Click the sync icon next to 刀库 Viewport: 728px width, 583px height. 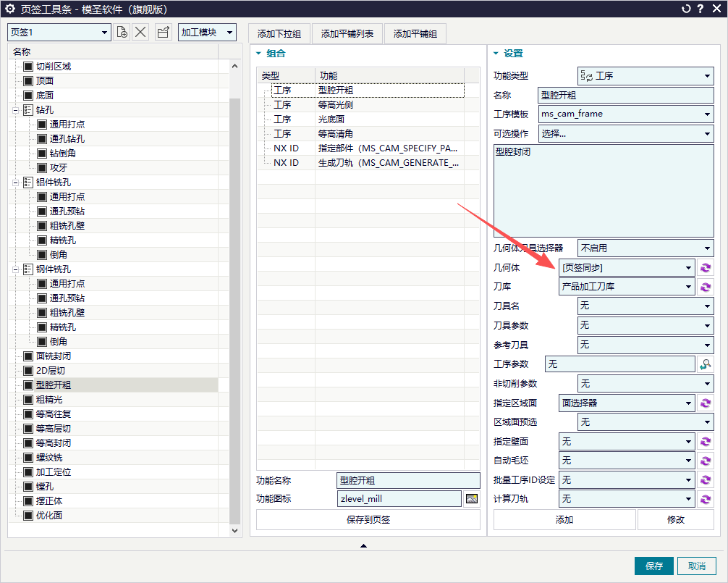click(x=706, y=287)
